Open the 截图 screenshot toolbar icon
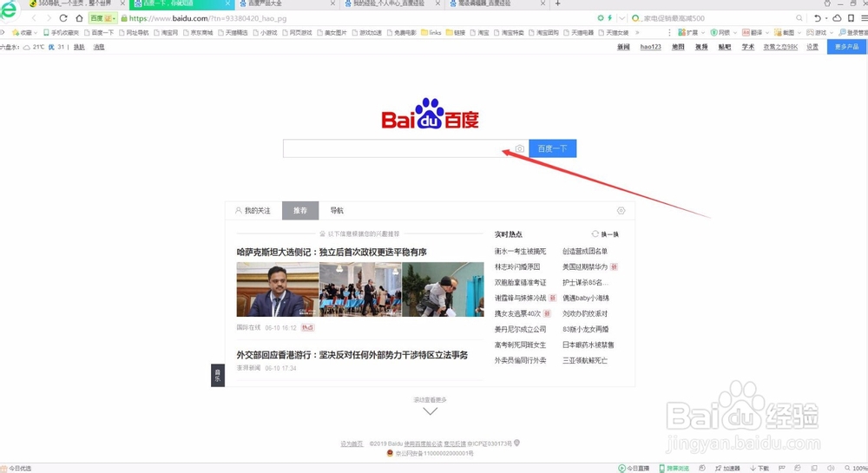 pos(785,33)
